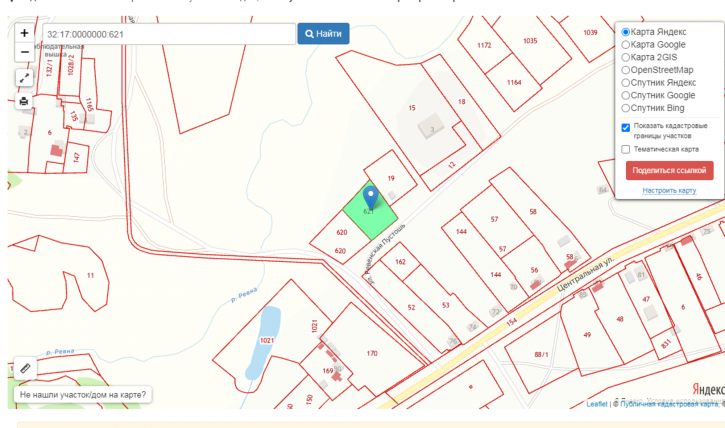This screenshot has height=428, width=725.
Task: Open the ruler measurement tool
Action: pos(25,368)
